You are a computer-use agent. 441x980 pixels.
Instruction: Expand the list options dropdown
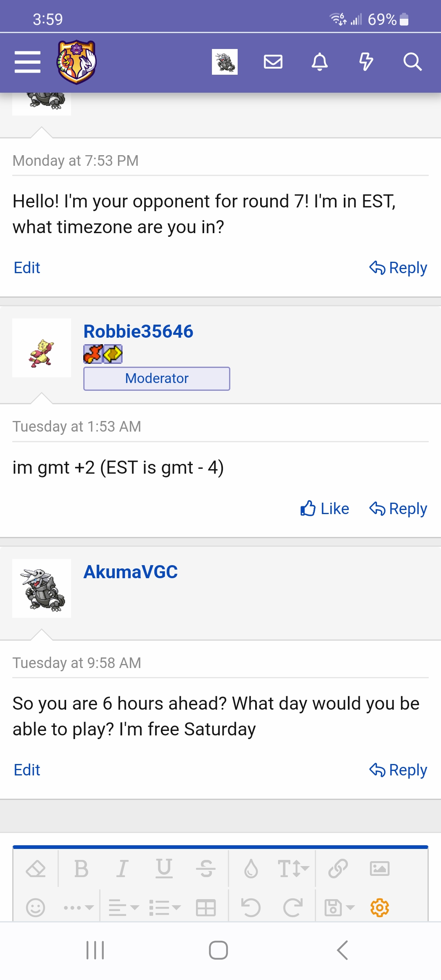[164, 908]
